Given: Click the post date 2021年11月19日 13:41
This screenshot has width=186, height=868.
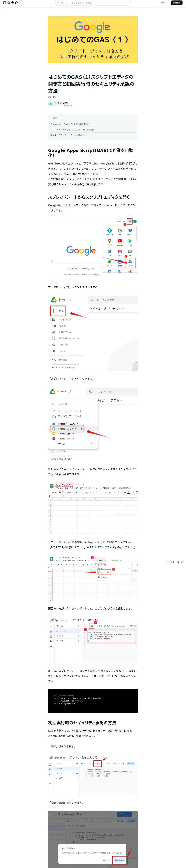Looking at the screenshot, I should pos(63,105).
